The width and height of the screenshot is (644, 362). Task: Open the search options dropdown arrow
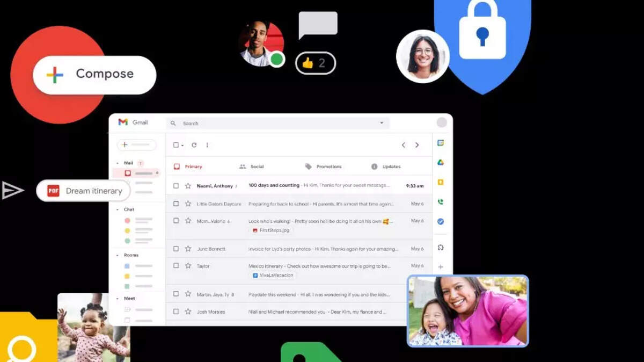pos(382,123)
